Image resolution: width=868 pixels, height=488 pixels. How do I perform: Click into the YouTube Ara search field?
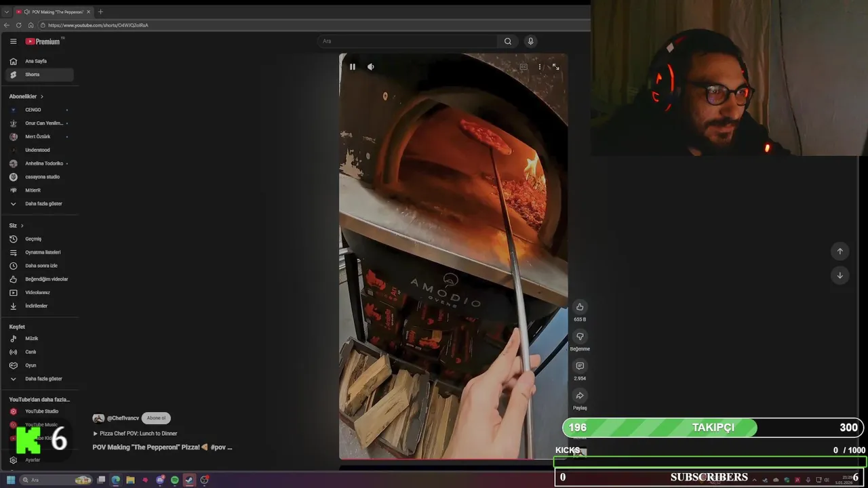tap(408, 41)
